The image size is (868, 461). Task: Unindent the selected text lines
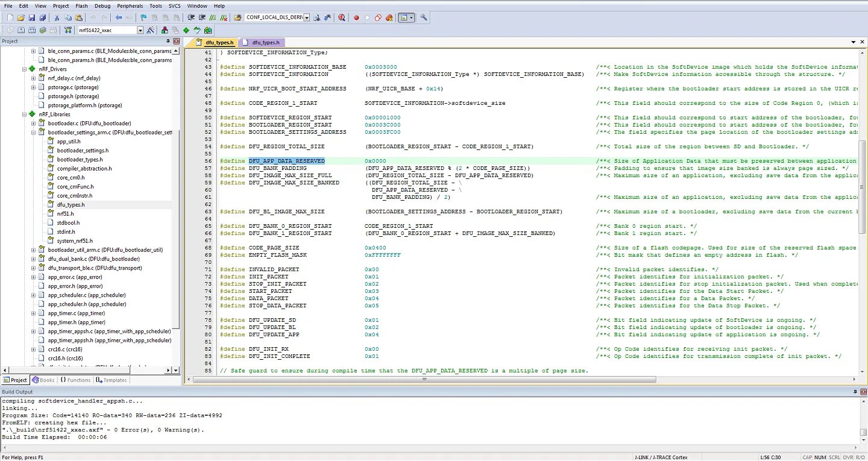tap(202, 17)
